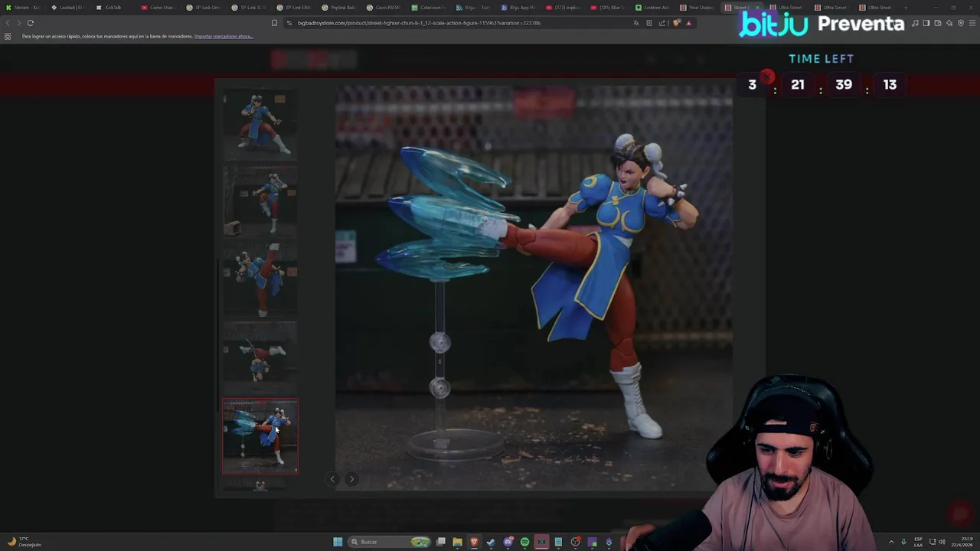Reload the page with the refresh icon

[x=31, y=23]
